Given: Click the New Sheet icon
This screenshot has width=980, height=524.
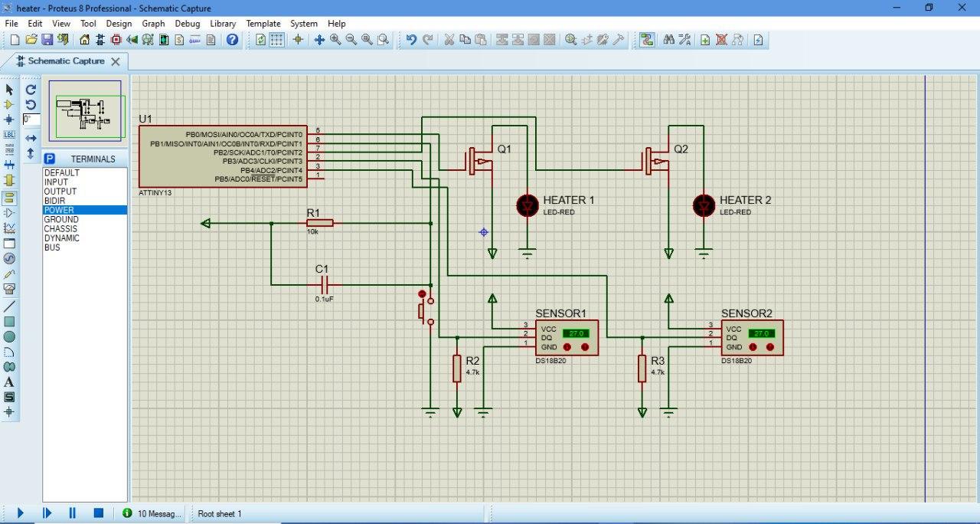Looking at the screenshot, I should 705,40.
